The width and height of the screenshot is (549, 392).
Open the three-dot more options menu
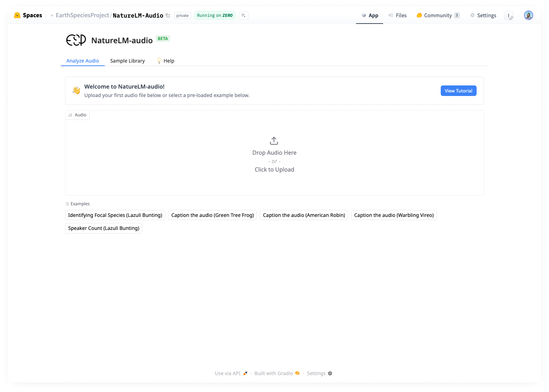pyautogui.click(x=509, y=15)
